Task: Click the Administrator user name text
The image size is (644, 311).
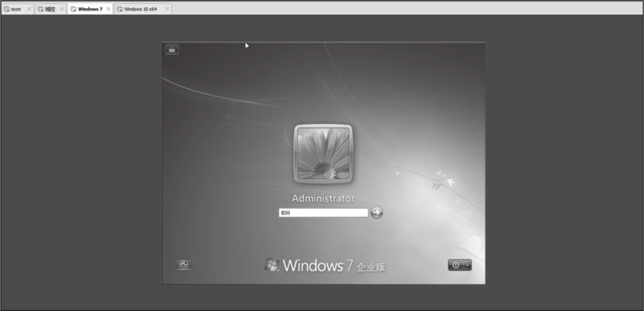Action: coord(324,199)
